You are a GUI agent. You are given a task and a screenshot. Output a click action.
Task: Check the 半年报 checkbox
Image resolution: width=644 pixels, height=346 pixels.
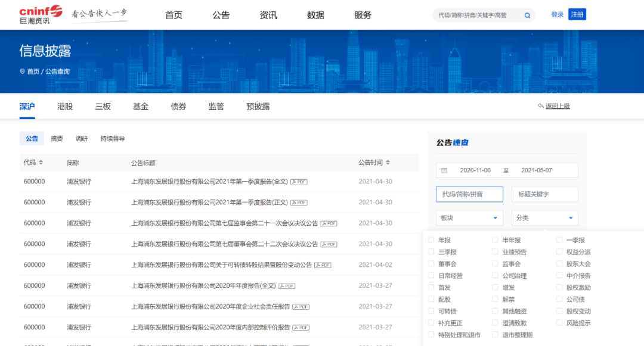[x=495, y=240]
